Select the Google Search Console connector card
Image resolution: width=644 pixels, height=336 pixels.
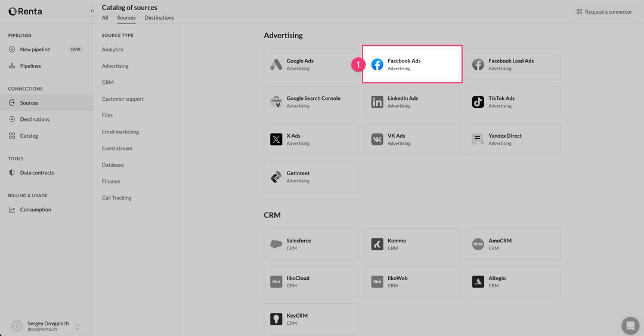tap(312, 102)
